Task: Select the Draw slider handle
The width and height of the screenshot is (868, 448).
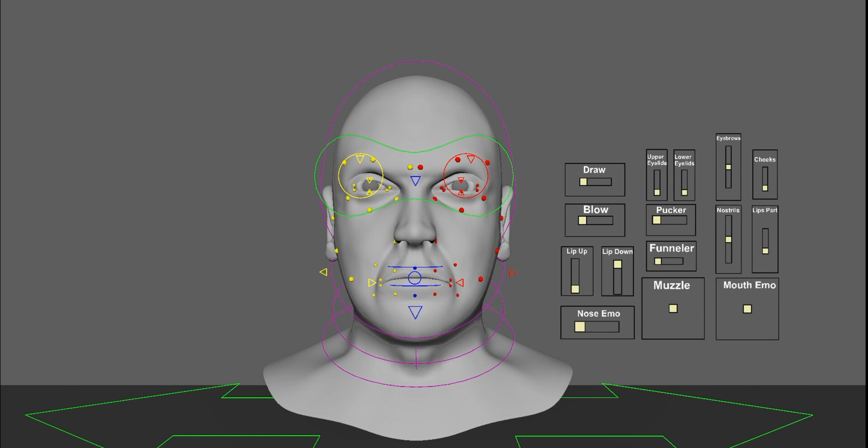Action: click(x=584, y=181)
